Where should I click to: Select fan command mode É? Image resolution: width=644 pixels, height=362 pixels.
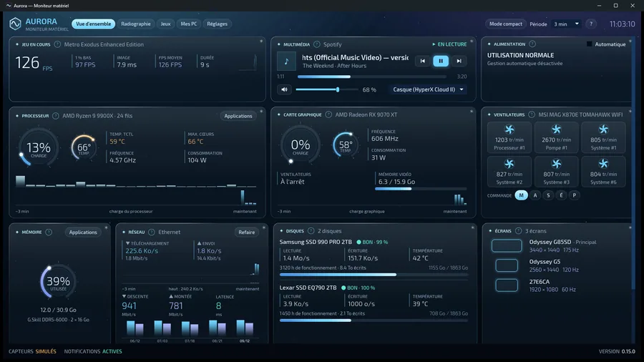click(562, 195)
